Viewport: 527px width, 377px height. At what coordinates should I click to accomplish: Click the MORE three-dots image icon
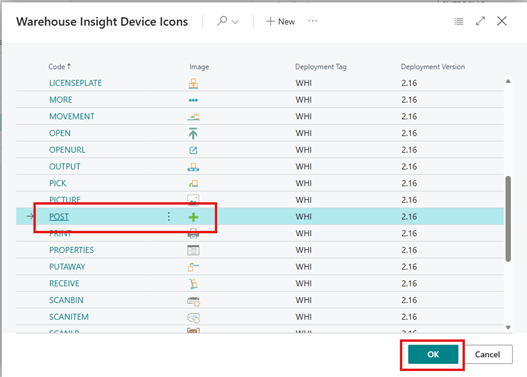click(193, 100)
